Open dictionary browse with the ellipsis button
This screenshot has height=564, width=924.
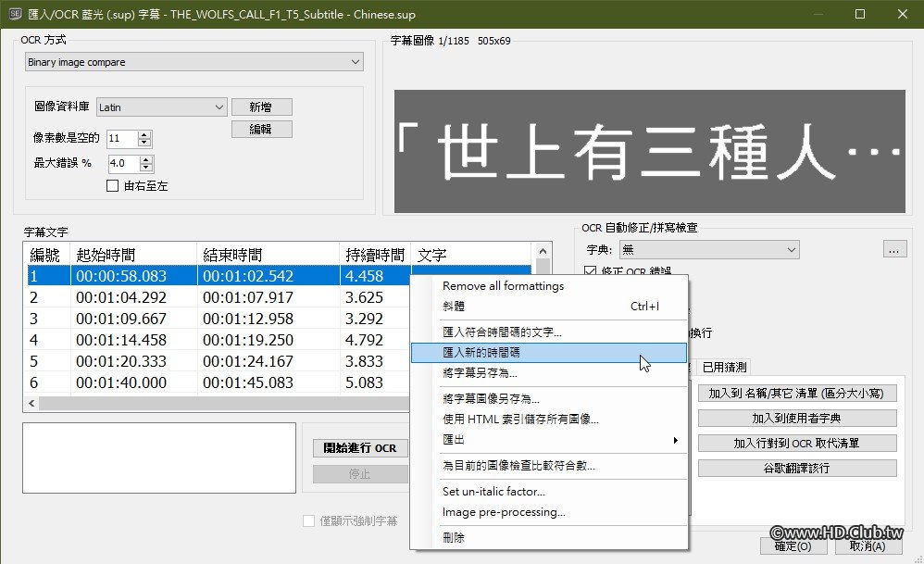pyautogui.click(x=894, y=249)
